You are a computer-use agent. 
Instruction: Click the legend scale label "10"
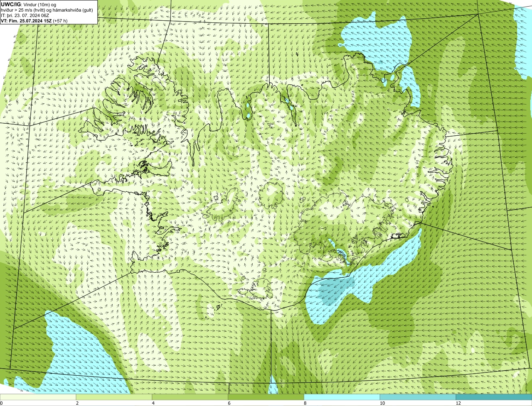[382, 403]
